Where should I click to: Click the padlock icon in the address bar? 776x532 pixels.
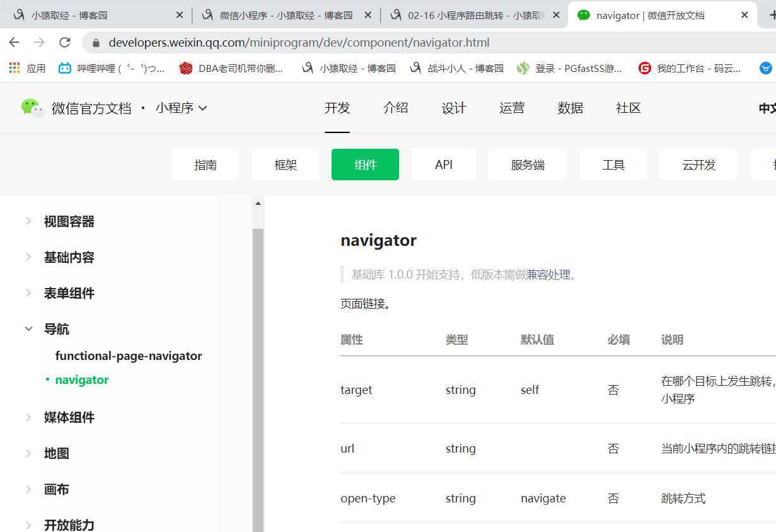[96, 43]
